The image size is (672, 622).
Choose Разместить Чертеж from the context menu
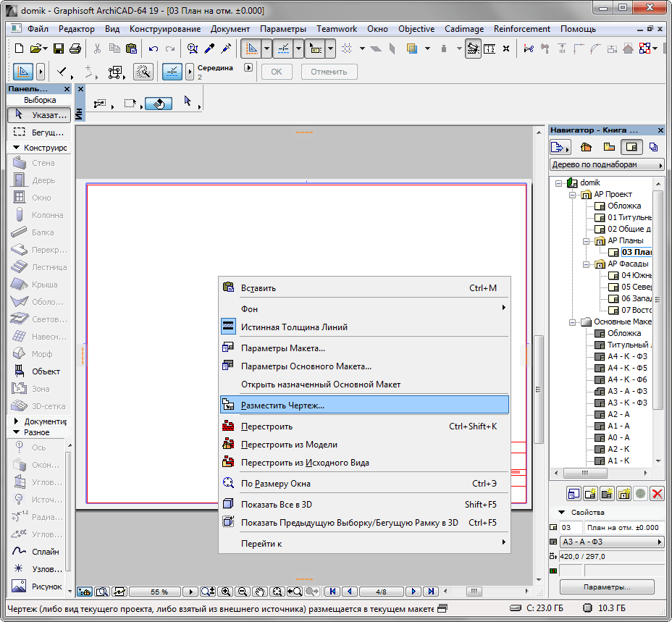coord(282,405)
